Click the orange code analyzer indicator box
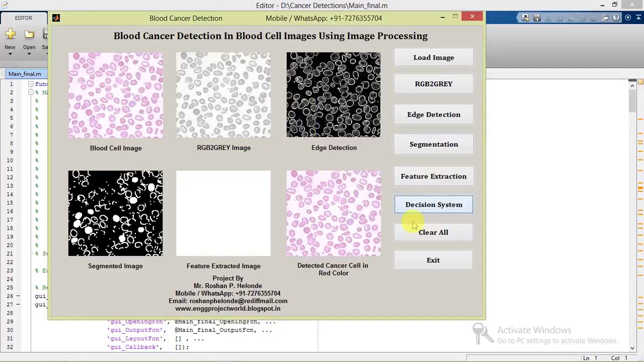The width and height of the screenshot is (644, 362). (640, 81)
